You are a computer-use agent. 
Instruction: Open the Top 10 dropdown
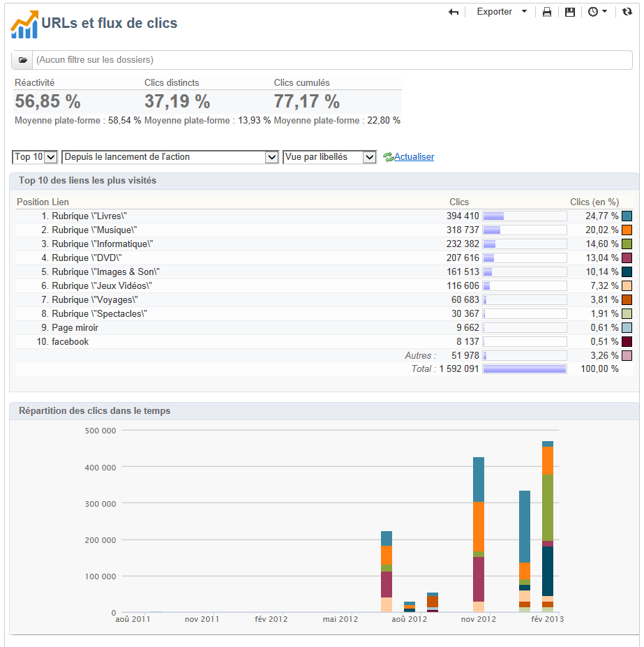tap(35, 157)
